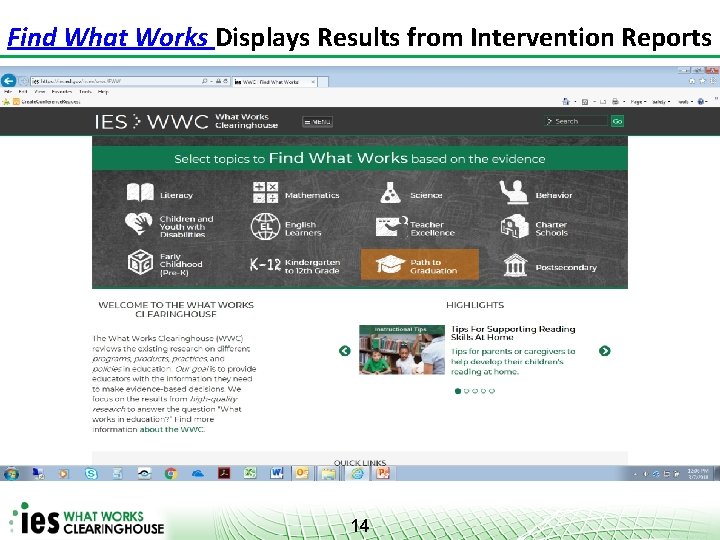Open the Tools dropdown in command bar
Screen dimensions: 720x540
point(685,102)
